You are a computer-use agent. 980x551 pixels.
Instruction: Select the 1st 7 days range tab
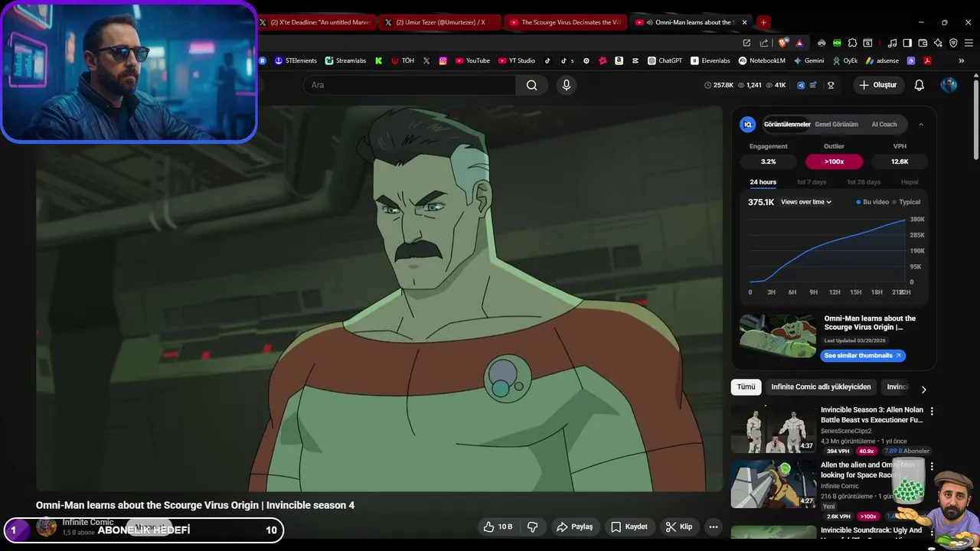(812, 182)
